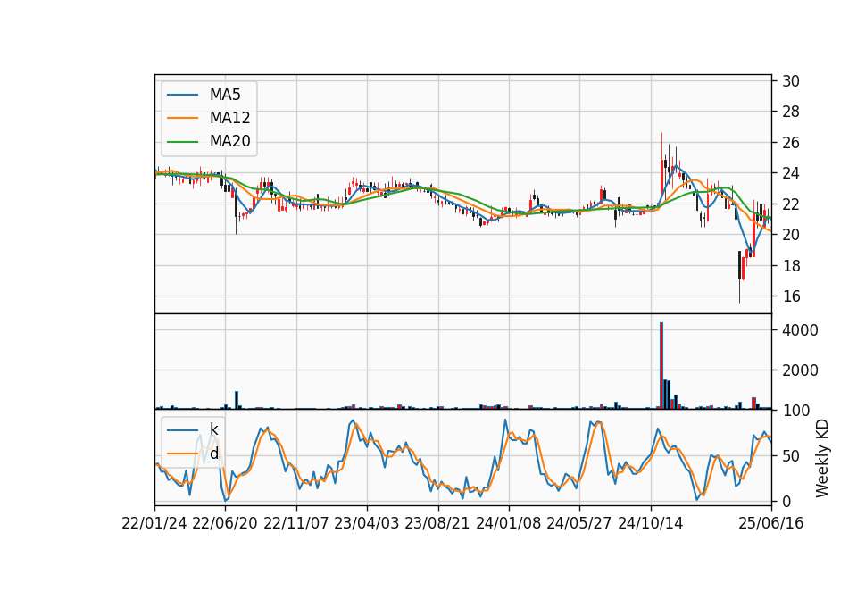Click the price axis value 16
Screen dimensions: 857x616
click(790, 296)
